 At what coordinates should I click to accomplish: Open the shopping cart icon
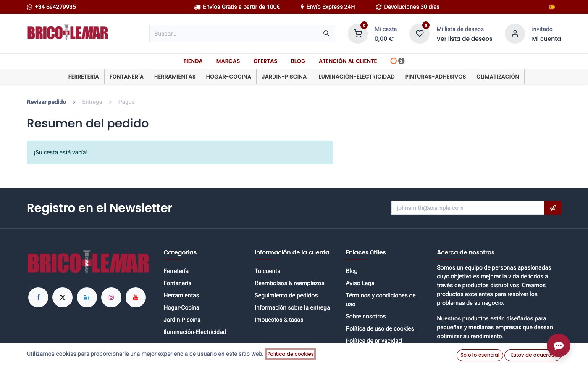[358, 34]
